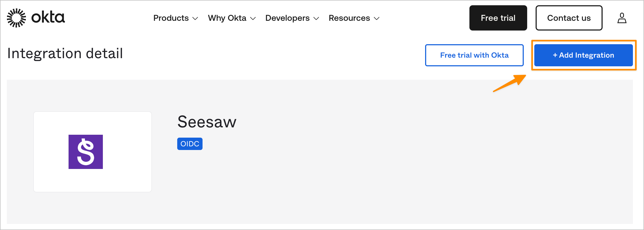Click the profile silhouette in the header
The width and height of the screenshot is (644, 230).
point(622,18)
